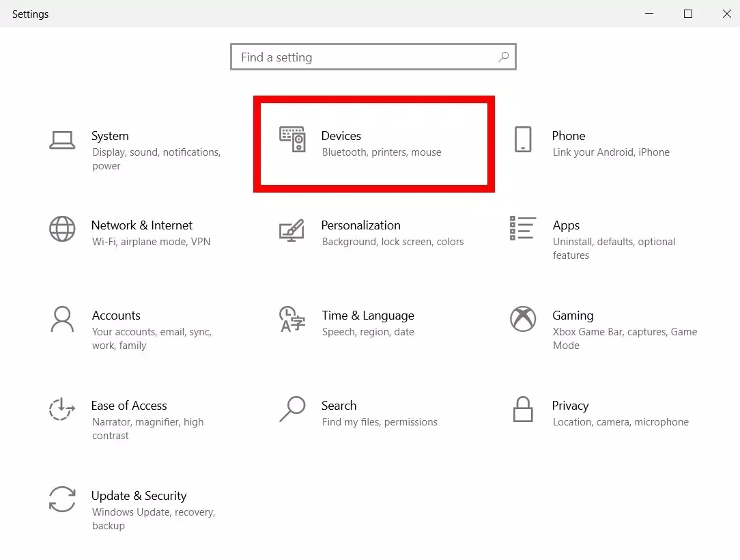
Task: Open Devices via keyboard and speaker icon
Action: 292,139
